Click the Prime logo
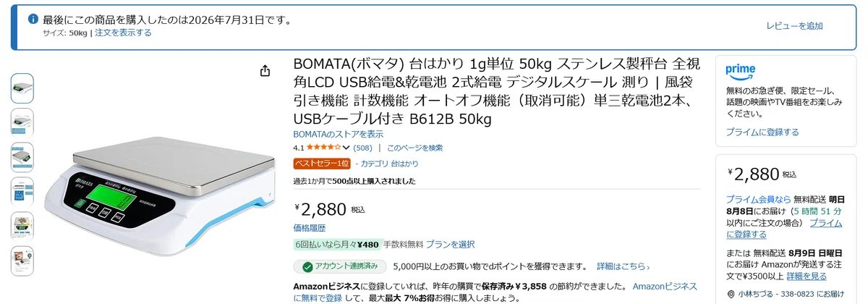The width and height of the screenshot is (868, 304). (741, 70)
